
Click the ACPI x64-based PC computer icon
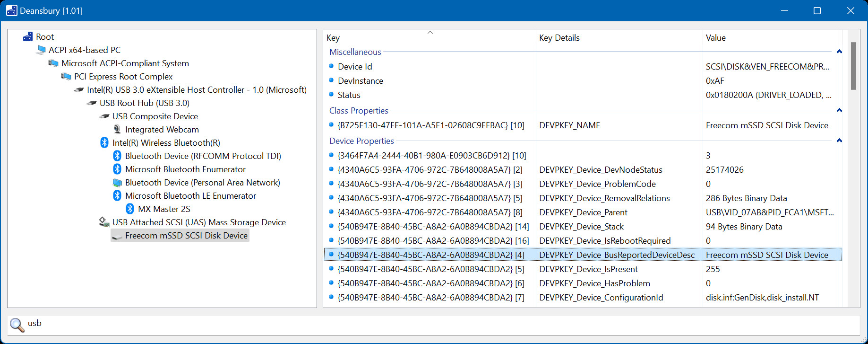(x=41, y=50)
